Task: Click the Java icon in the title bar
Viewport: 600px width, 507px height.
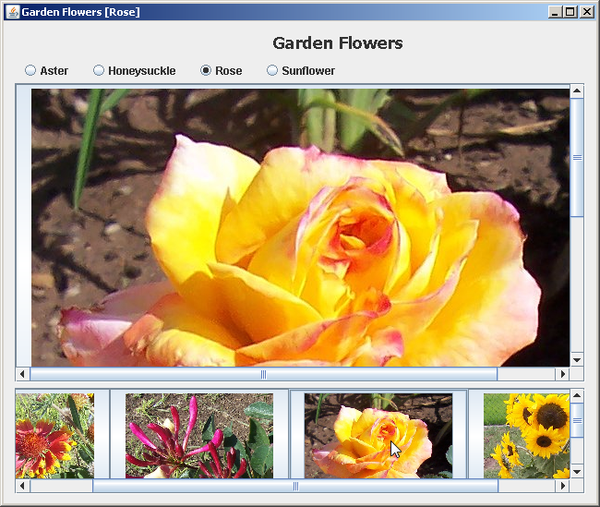Action: pyautogui.click(x=12, y=12)
